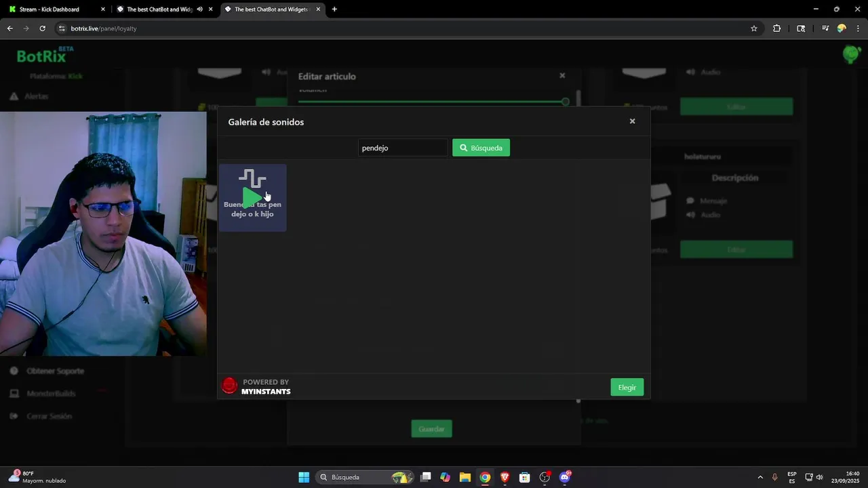Screen dimensions: 868x488
Task: Open Discord from the taskbar
Action: click(x=565, y=477)
